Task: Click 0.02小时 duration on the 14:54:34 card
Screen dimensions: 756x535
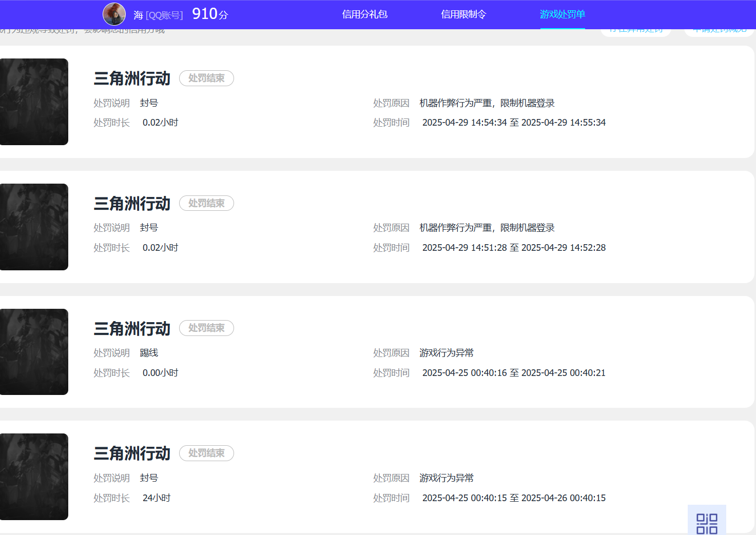Action: 160,123
